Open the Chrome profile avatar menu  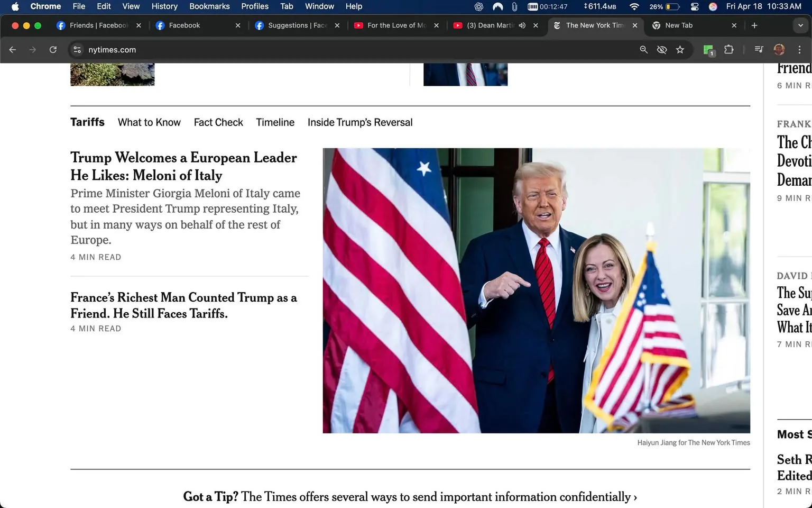tap(779, 49)
